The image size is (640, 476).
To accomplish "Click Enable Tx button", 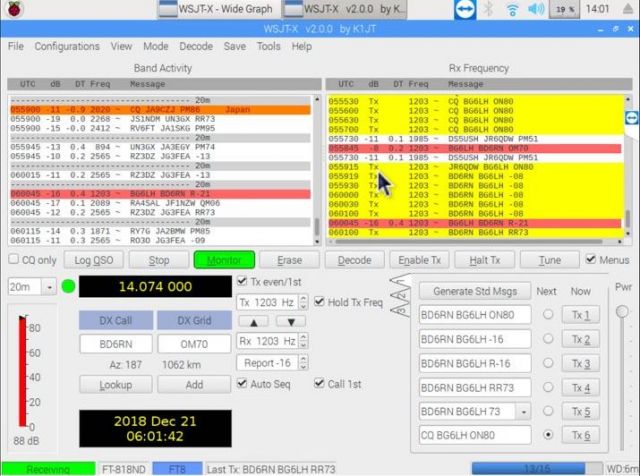I will [x=419, y=260].
